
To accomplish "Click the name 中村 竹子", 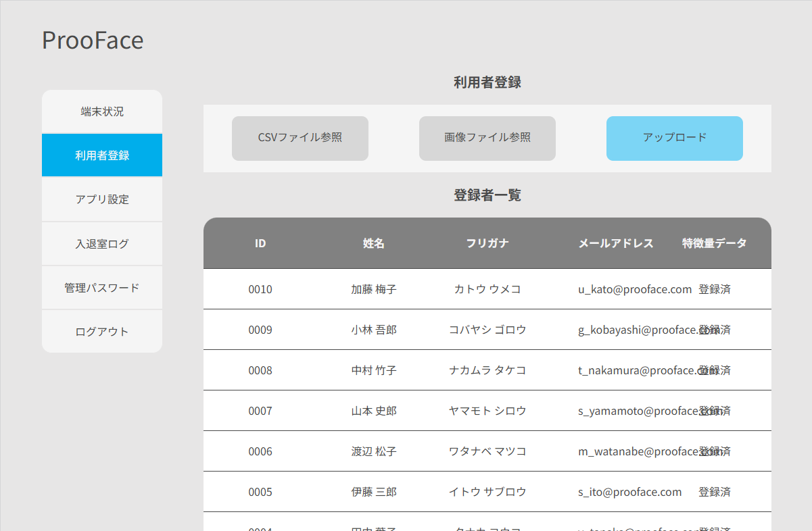I will coord(374,370).
